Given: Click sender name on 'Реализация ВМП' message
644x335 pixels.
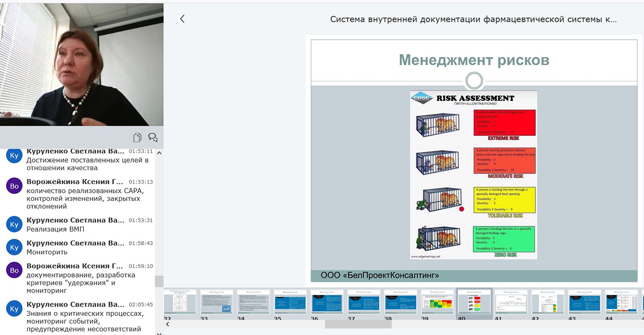Looking at the screenshot, I should tap(75, 220).
